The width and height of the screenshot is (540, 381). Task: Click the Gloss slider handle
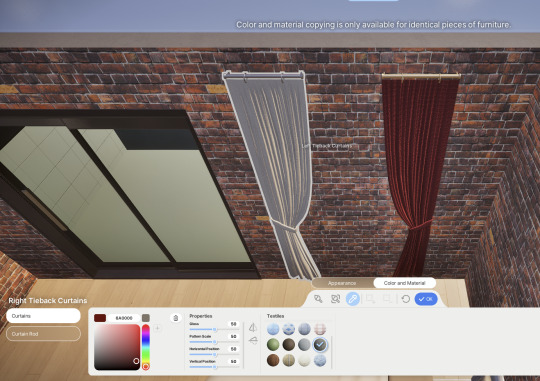click(x=214, y=330)
